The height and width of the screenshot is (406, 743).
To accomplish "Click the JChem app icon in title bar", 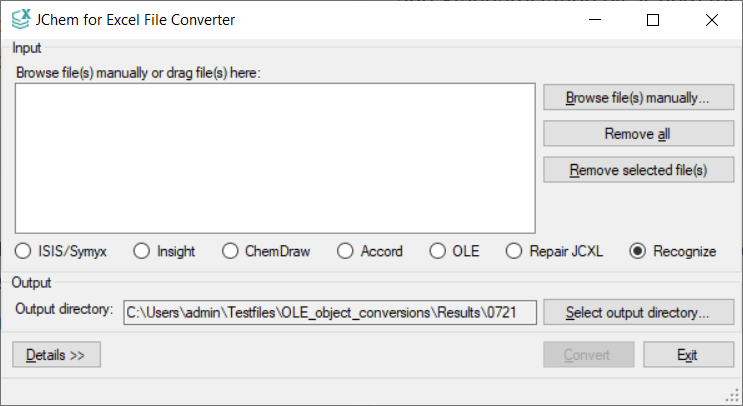I will [19, 19].
